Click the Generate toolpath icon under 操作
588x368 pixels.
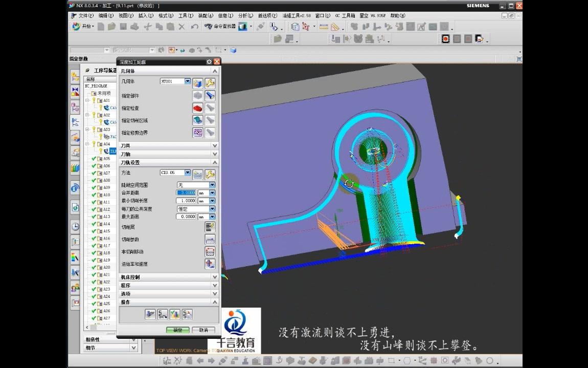150,314
